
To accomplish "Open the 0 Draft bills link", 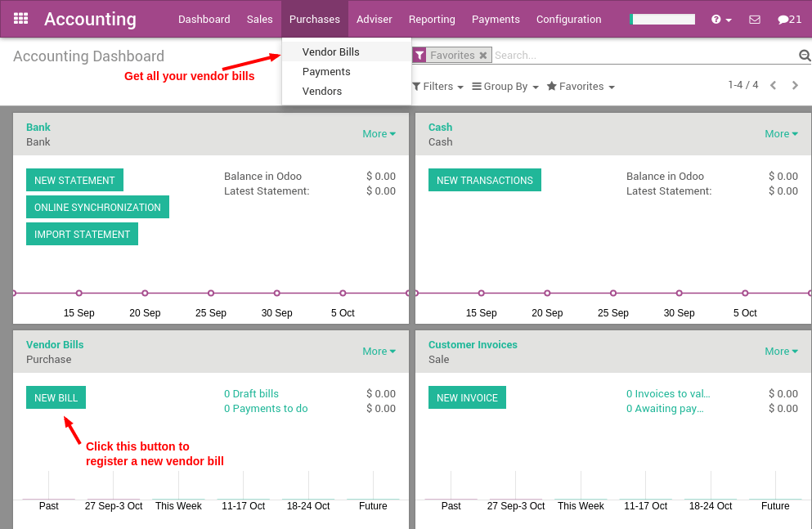I will (251, 393).
